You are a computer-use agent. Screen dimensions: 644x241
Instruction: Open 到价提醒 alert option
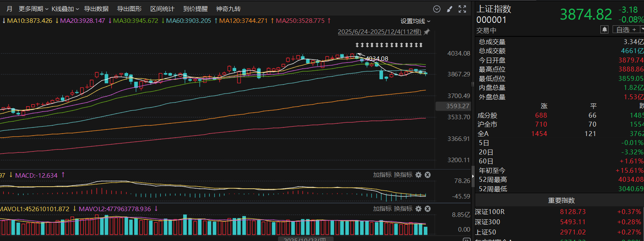coord(195,9)
